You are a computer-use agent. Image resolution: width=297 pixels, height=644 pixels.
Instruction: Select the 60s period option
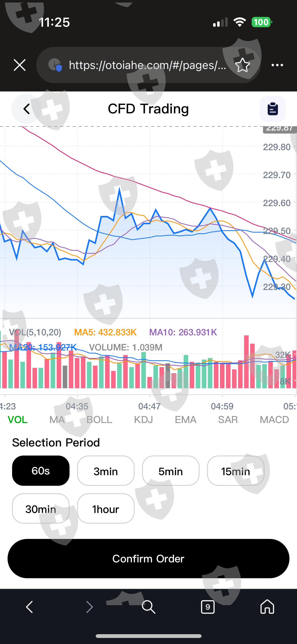click(41, 471)
